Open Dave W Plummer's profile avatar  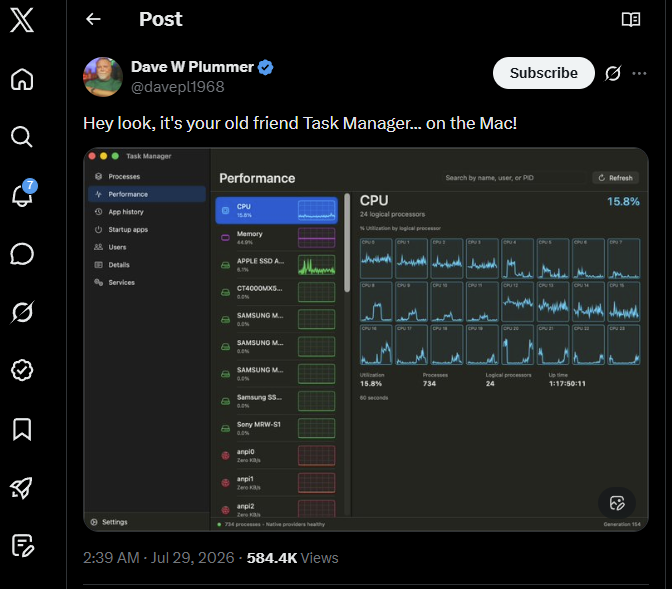pos(103,77)
